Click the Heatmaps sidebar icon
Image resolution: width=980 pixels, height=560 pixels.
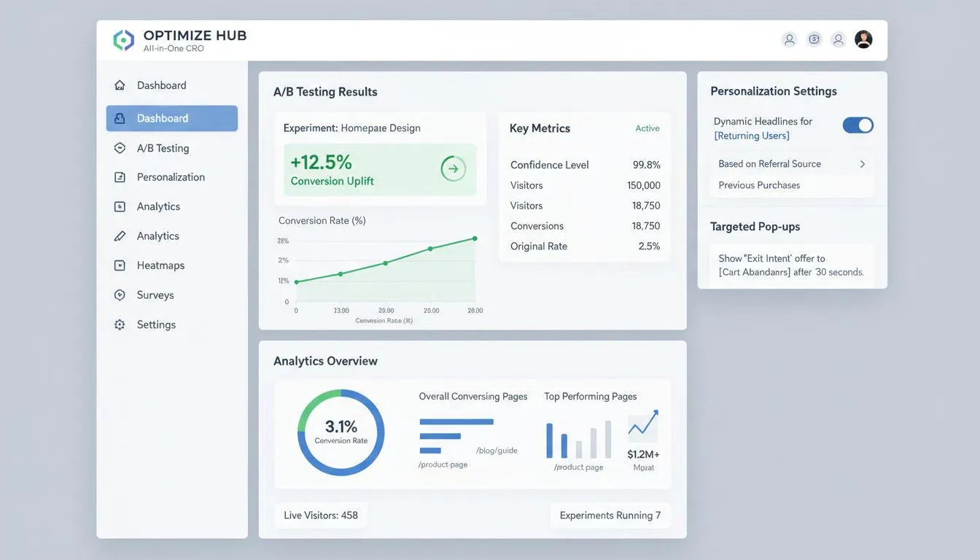click(x=120, y=265)
